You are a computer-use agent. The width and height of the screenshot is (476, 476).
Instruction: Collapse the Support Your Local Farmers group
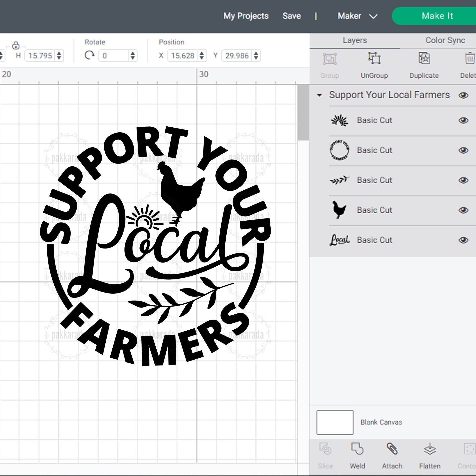(320, 95)
